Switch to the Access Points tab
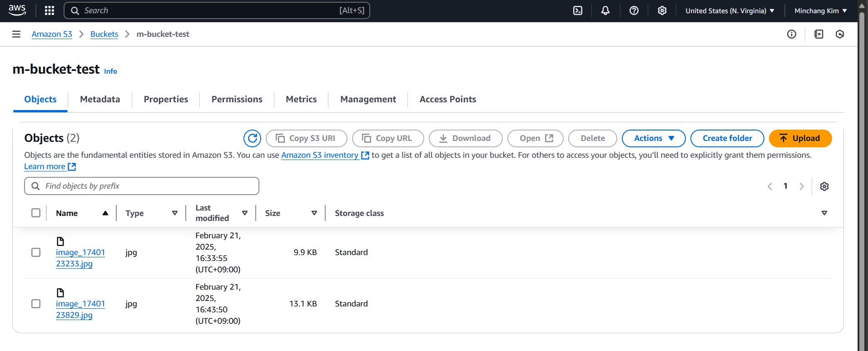The height and width of the screenshot is (351, 868). [448, 99]
